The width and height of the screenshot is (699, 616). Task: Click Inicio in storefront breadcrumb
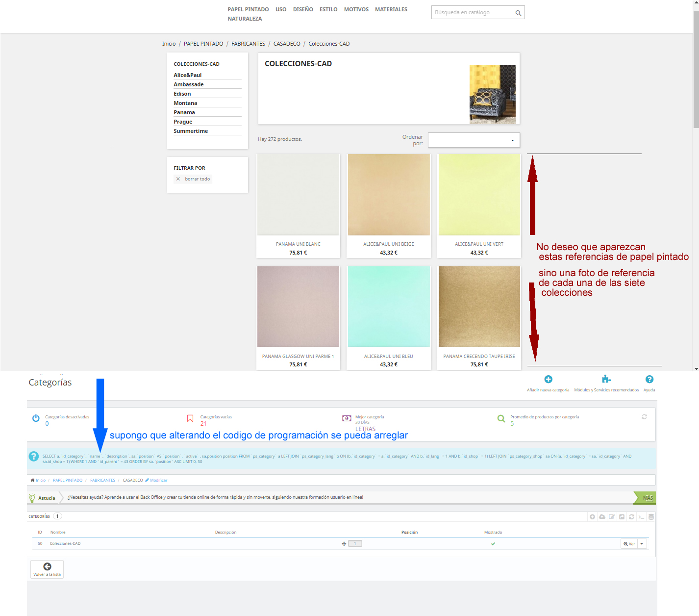[169, 44]
